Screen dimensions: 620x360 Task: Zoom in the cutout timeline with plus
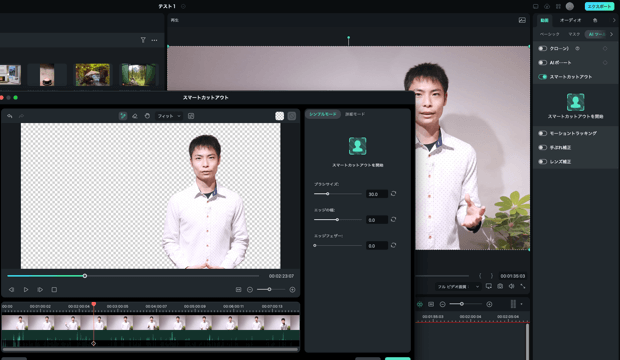click(293, 290)
